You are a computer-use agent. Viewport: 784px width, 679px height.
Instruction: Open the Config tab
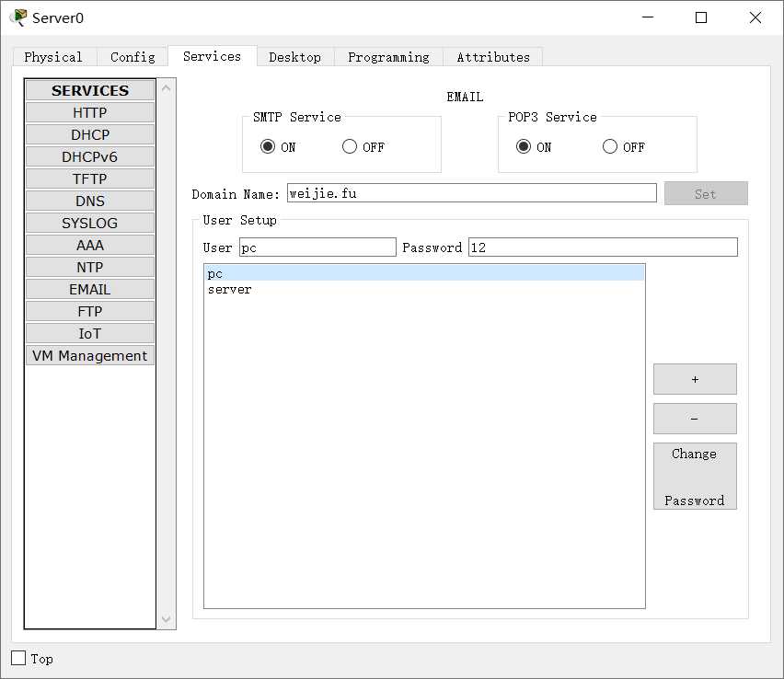point(133,57)
